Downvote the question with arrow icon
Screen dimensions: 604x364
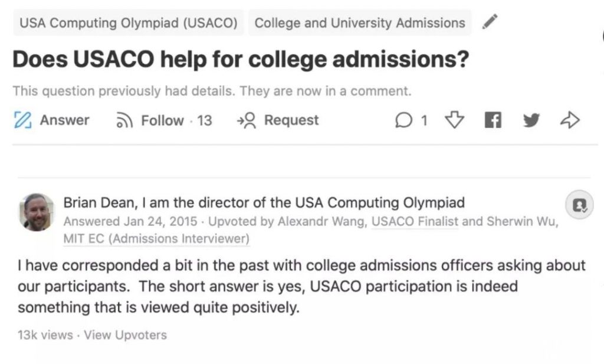(454, 120)
